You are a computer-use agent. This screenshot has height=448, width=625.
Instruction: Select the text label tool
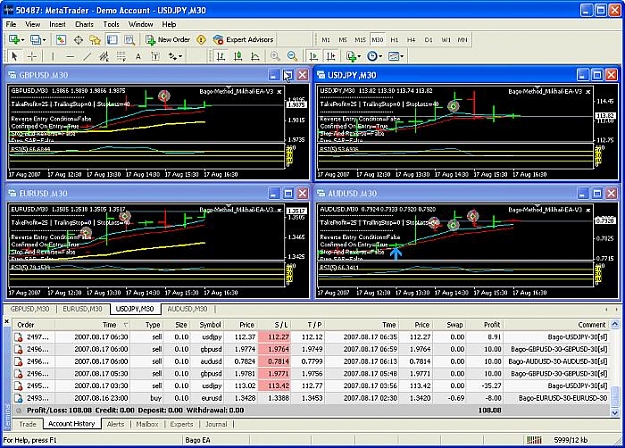(x=155, y=57)
